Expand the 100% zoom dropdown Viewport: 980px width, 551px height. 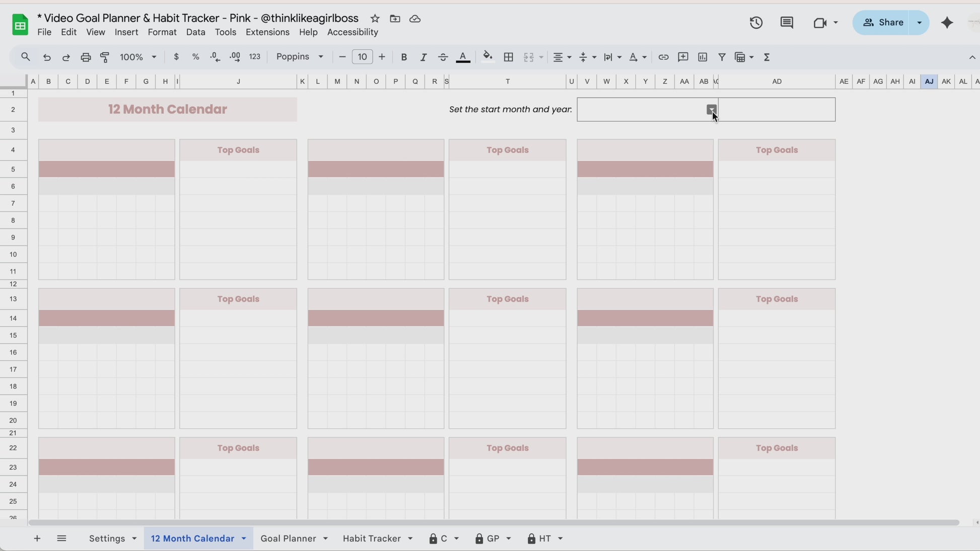138,57
